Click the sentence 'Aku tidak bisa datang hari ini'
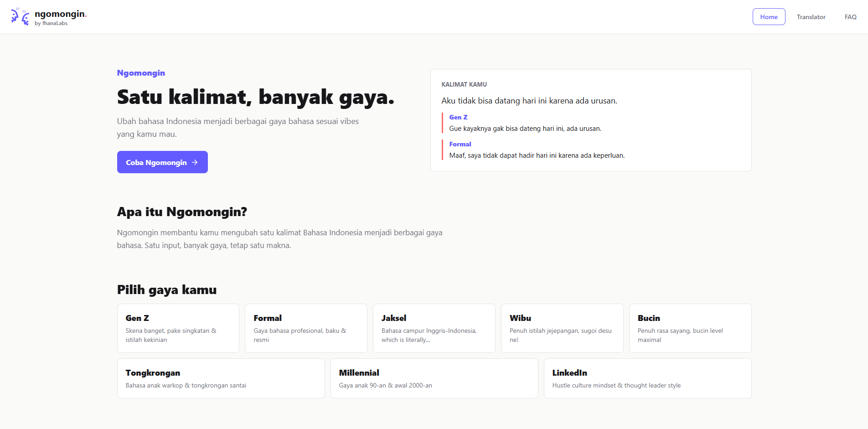 pyautogui.click(x=529, y=101)
